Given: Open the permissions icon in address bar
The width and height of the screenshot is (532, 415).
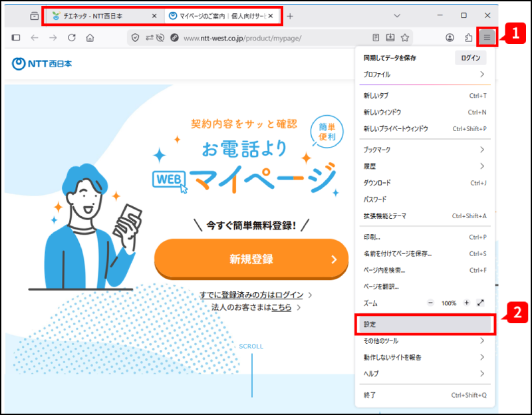Looking at the screenshot, I should pos(150,38).
